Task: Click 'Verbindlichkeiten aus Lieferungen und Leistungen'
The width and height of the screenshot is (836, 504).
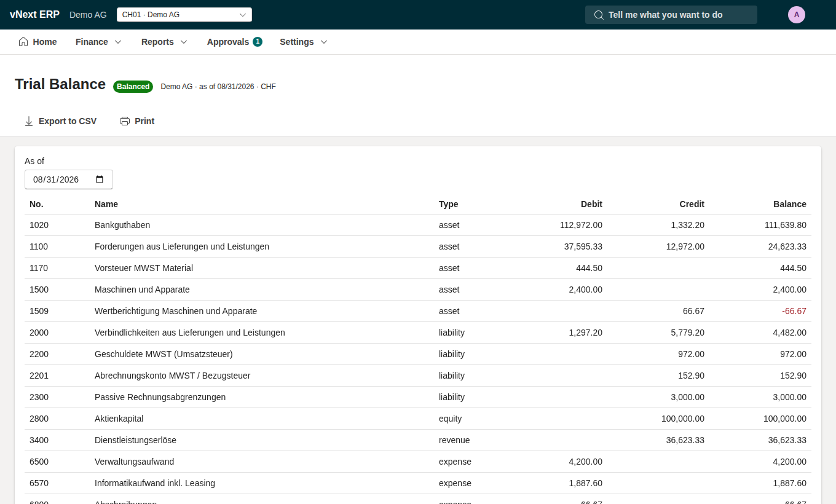Action: tap(190, 333)
